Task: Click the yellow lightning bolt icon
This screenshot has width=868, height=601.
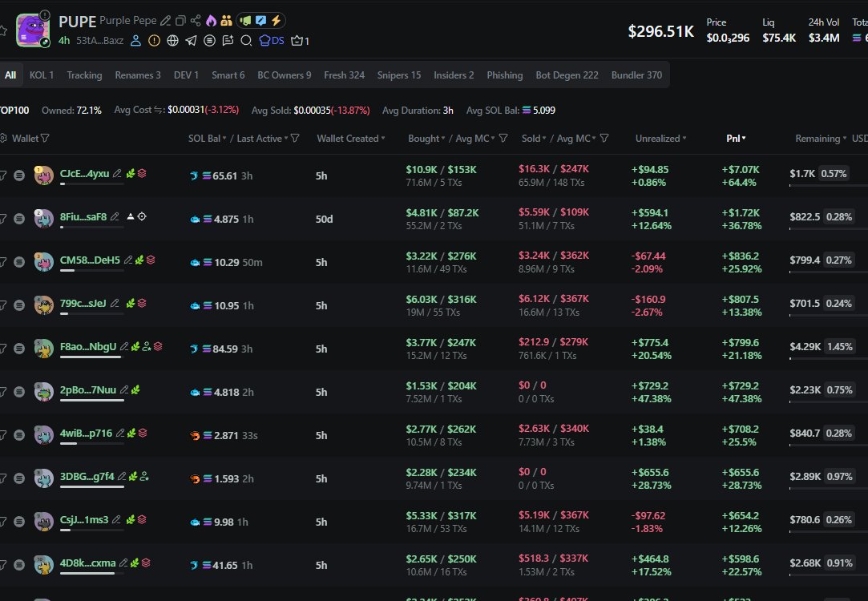Action: tap(276, 21)
